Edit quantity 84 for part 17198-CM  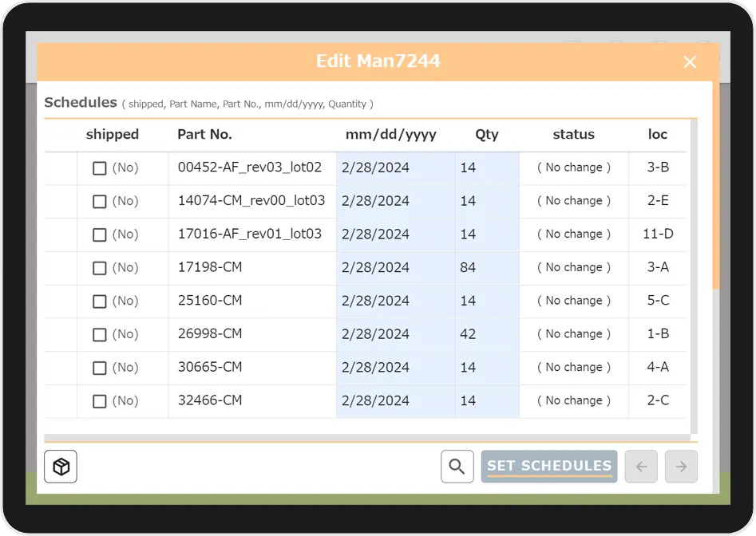(486, 268)
